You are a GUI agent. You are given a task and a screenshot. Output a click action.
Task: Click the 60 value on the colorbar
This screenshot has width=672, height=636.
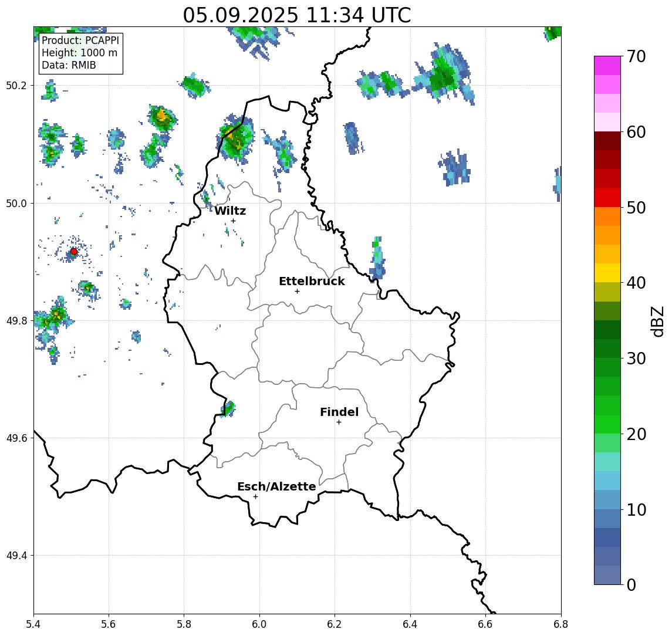pyautogui.click(x=636, y=132)
